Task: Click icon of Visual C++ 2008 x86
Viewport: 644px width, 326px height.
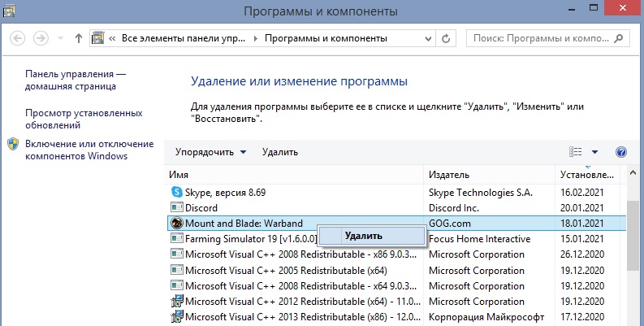Action: point(176,254)
